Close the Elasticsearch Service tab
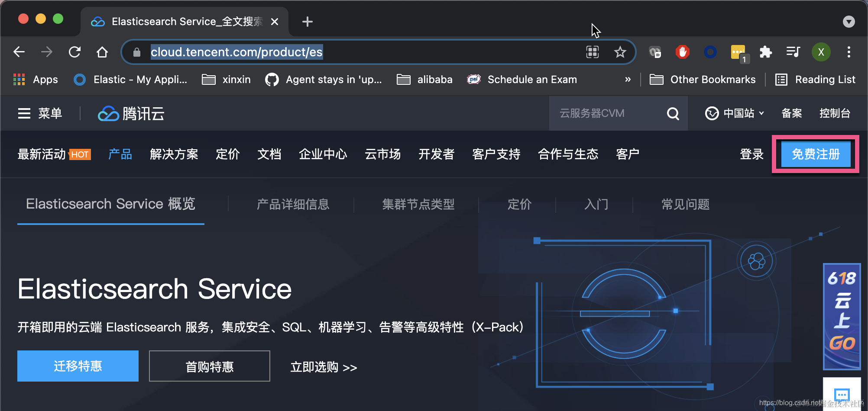This screenshot has height=411, width=868. tap(274, 22)
